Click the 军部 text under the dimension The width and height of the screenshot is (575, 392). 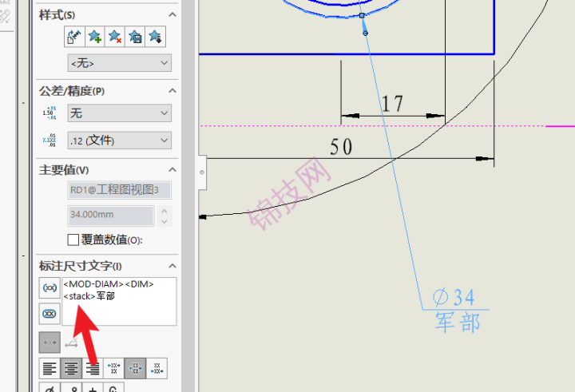click(458, 323)
